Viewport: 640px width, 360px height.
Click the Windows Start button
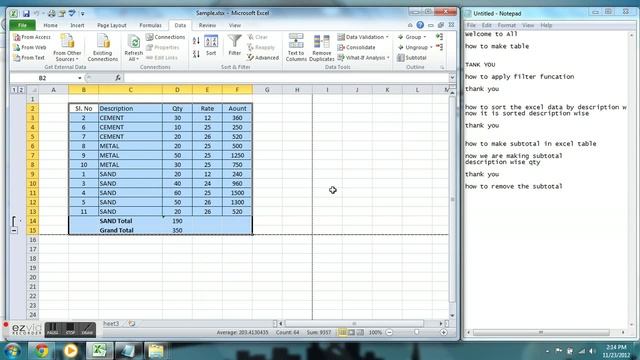[12, 351]
